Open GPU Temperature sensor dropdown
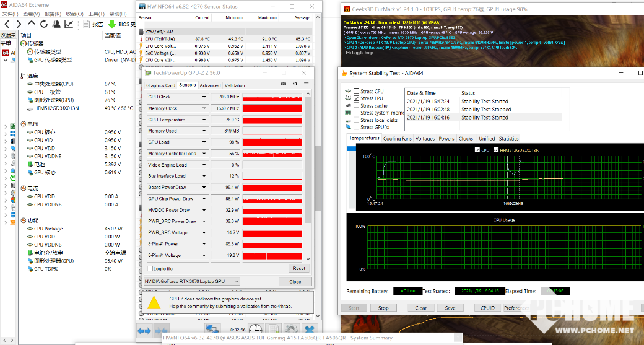Image resolution: width=644 pixels, height=345 pixels. 204,120
